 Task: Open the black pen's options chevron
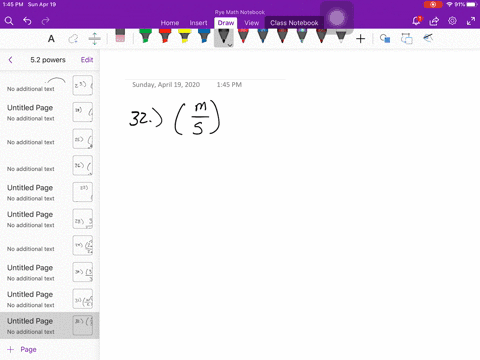[230, 45]
